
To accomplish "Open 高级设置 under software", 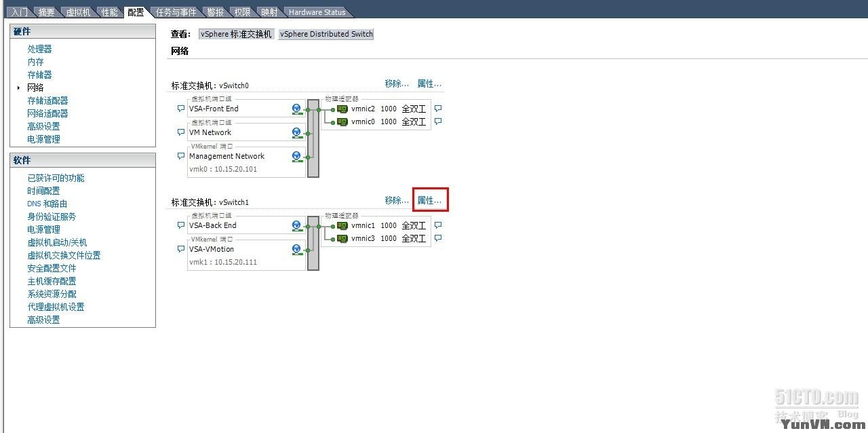I will (43, 320).
